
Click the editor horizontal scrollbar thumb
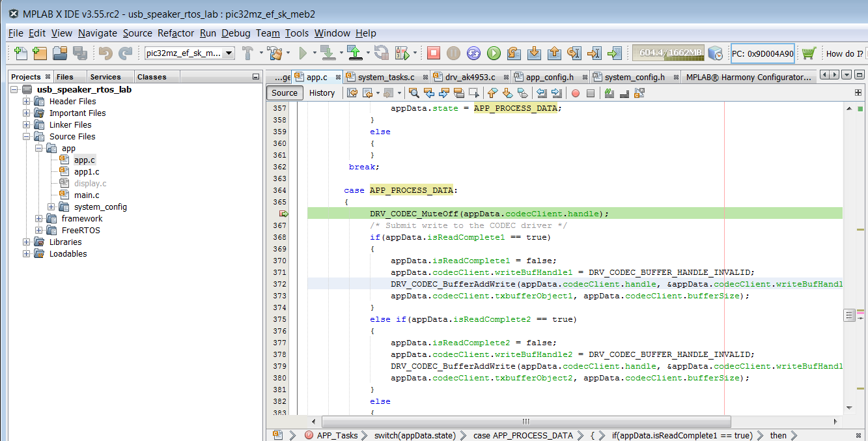point(526,421)
